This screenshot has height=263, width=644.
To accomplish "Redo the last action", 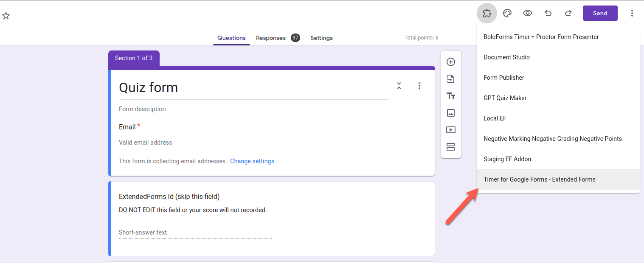I will [568, 13].
